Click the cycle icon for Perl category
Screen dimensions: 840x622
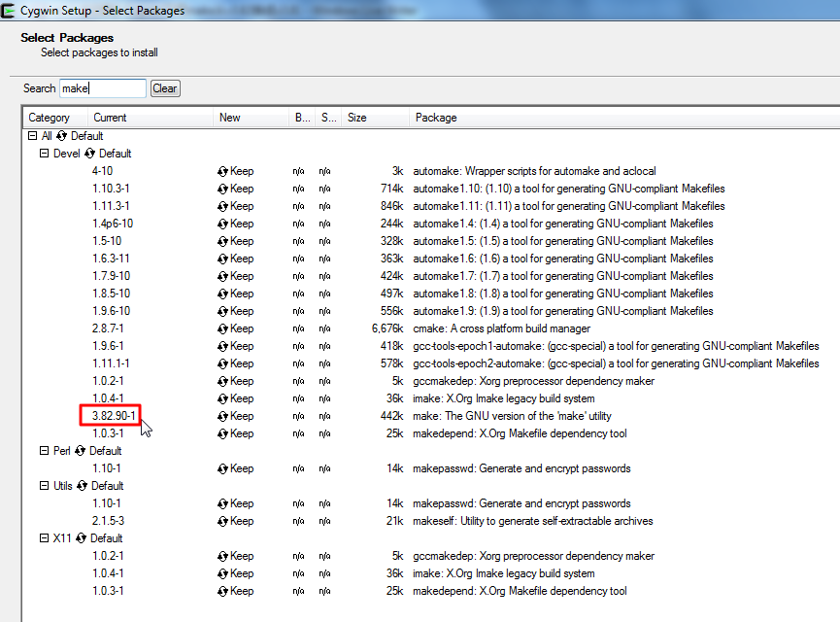pyautogui.click(x=80, y=451)
